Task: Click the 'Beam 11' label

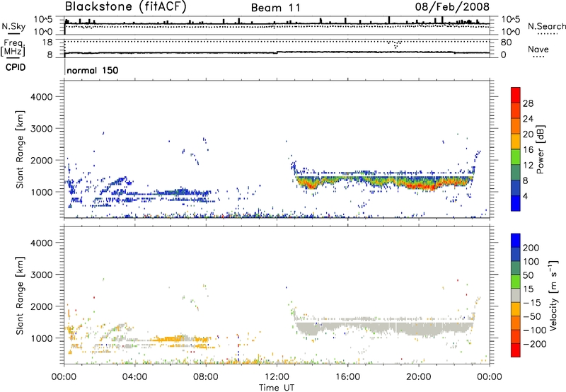Action: (275, 8)
